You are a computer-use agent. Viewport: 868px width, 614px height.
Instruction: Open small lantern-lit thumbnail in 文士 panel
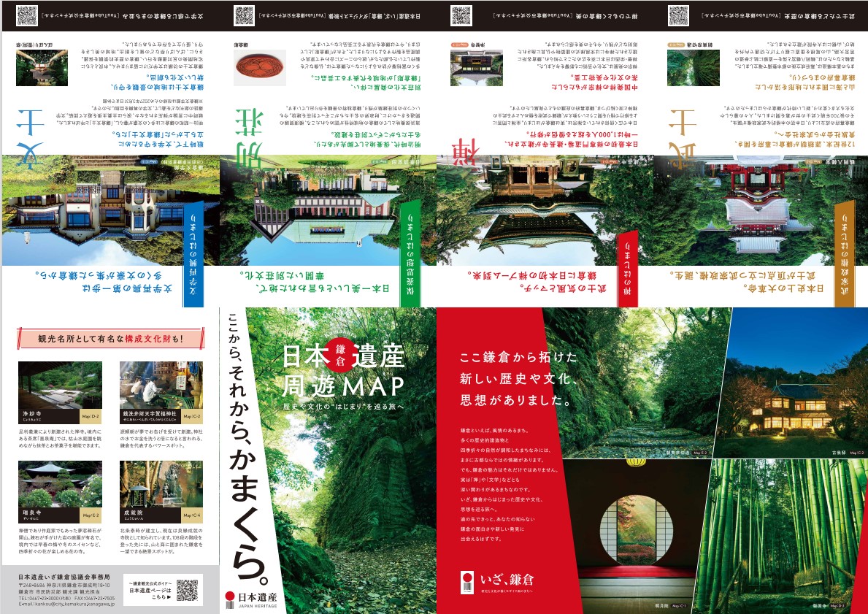[42, 68]
